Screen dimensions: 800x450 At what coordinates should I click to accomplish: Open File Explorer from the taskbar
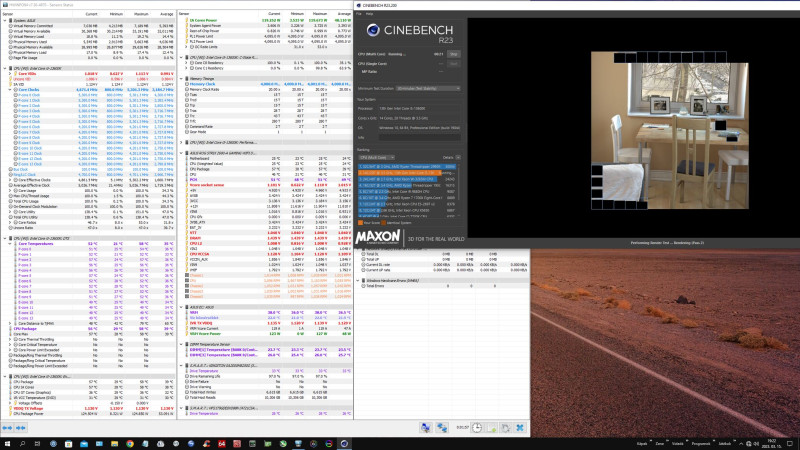tap(114, 444)
